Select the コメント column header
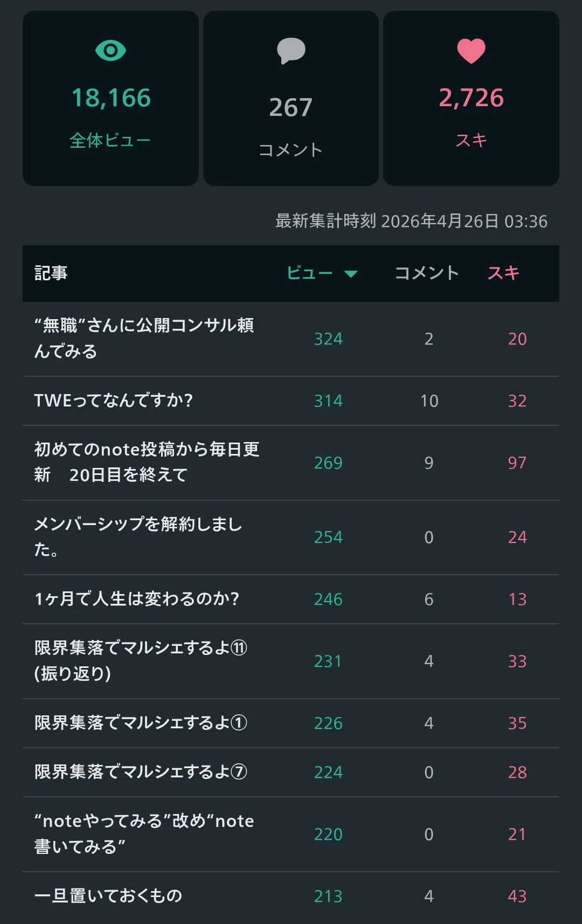The width and height of the screenshot is (582, 924). click(x=427, y=273)
